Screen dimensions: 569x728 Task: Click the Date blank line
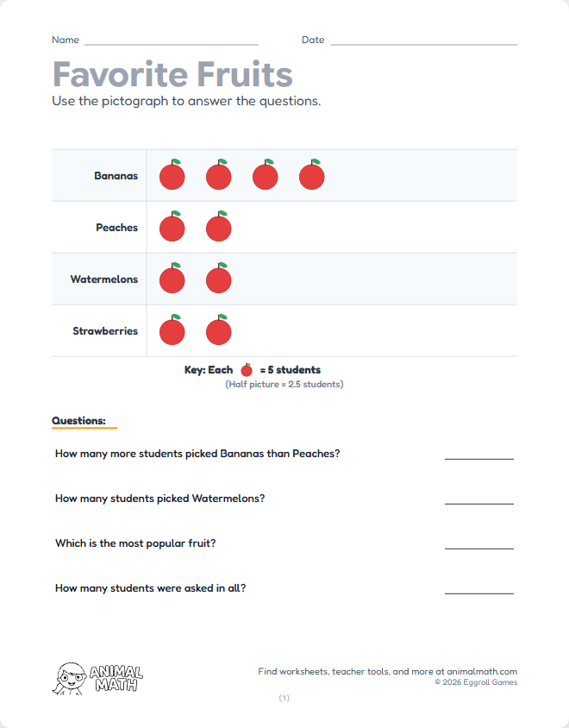(423, 41)
